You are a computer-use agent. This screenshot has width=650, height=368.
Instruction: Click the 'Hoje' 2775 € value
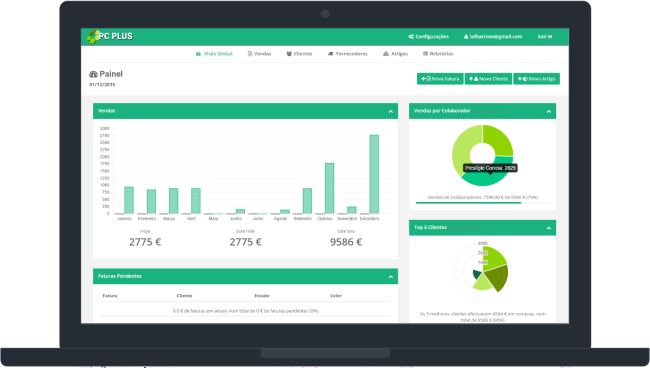(x=145, y=242)
